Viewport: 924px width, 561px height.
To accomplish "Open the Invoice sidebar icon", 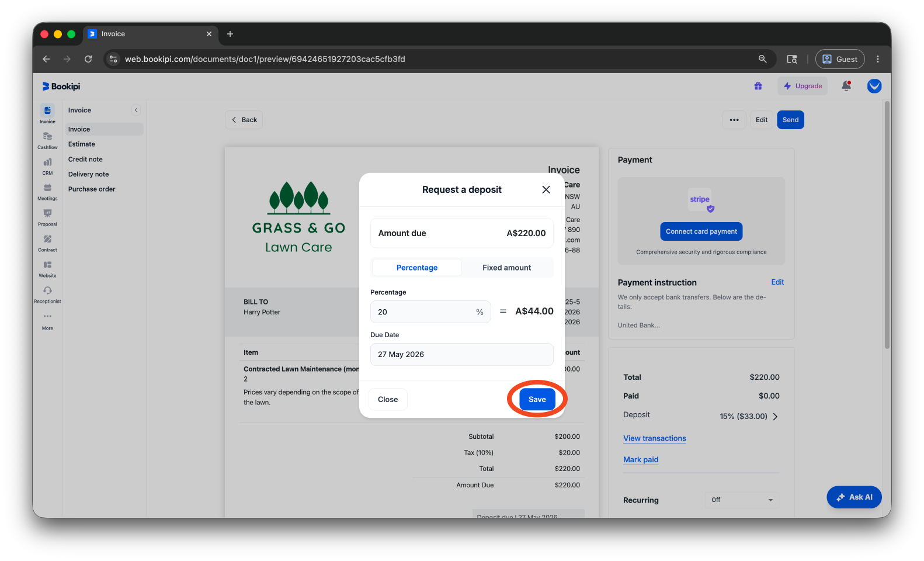I will pos(47,114).
